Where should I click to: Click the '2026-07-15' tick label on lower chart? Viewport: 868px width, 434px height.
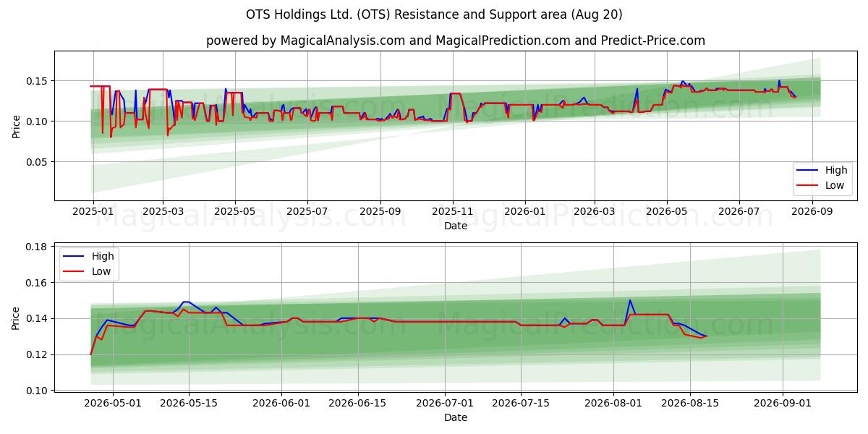pyautogui.click(x=522, y=404)
